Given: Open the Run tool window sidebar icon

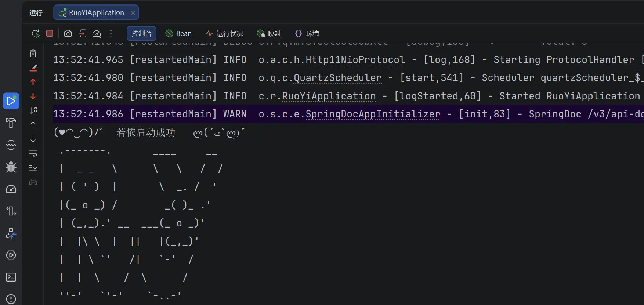Looking at the screenshot, I should [11, 101].
